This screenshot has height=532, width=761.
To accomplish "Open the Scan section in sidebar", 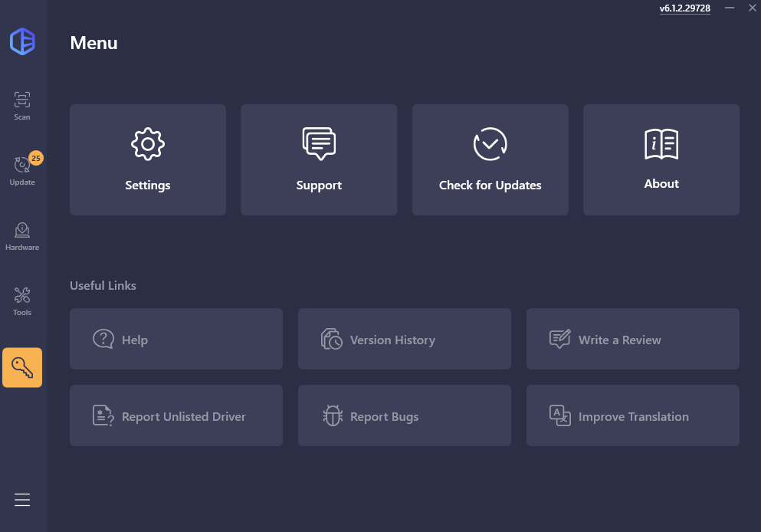I will (x=22, y=106).
